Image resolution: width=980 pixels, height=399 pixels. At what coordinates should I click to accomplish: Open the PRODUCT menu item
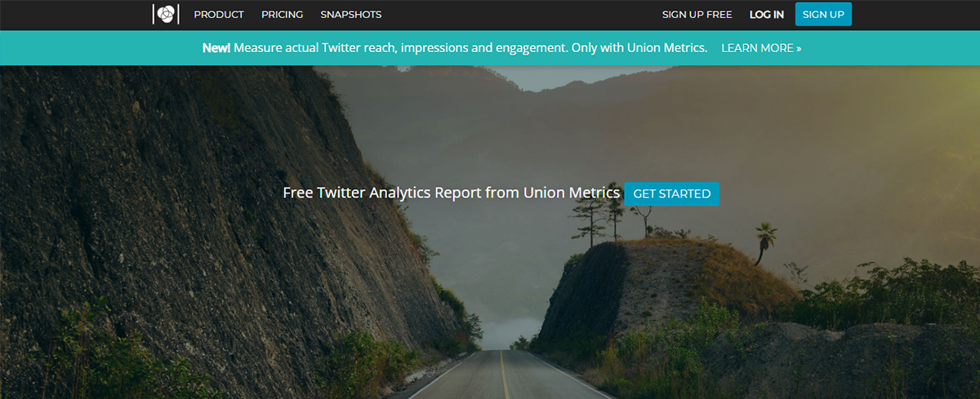pyautogui.click(x=219, y=15)
